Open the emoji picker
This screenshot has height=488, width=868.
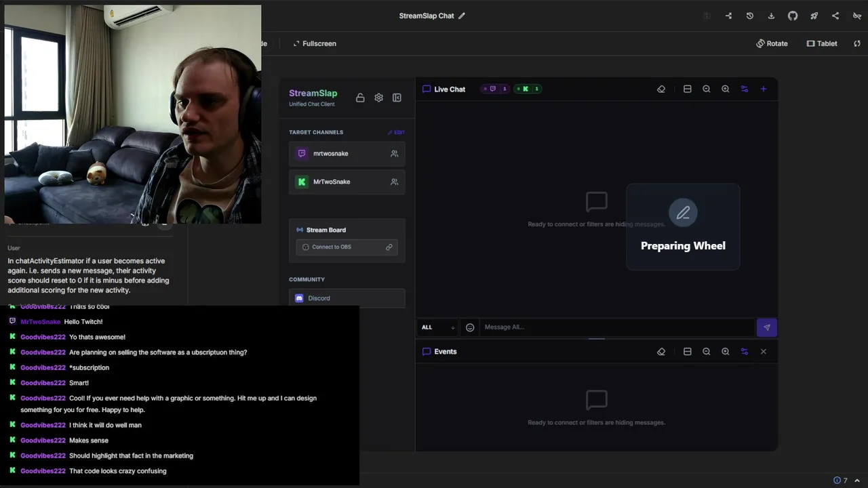pos(470,327)
